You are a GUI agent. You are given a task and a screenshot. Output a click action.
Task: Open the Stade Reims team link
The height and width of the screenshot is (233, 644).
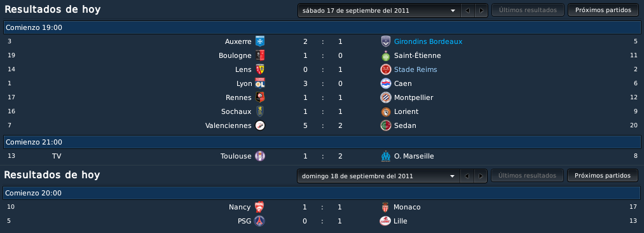point(415,69)
